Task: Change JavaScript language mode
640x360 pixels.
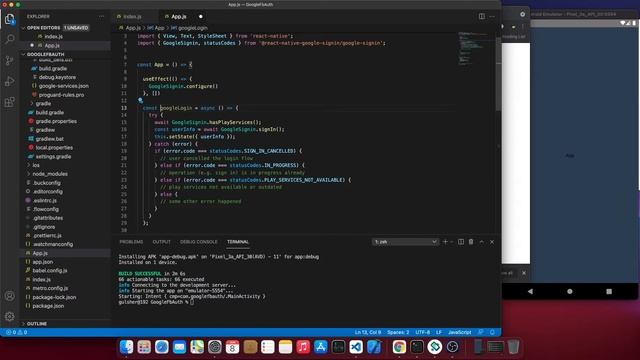Action: [x=460, y=332]
